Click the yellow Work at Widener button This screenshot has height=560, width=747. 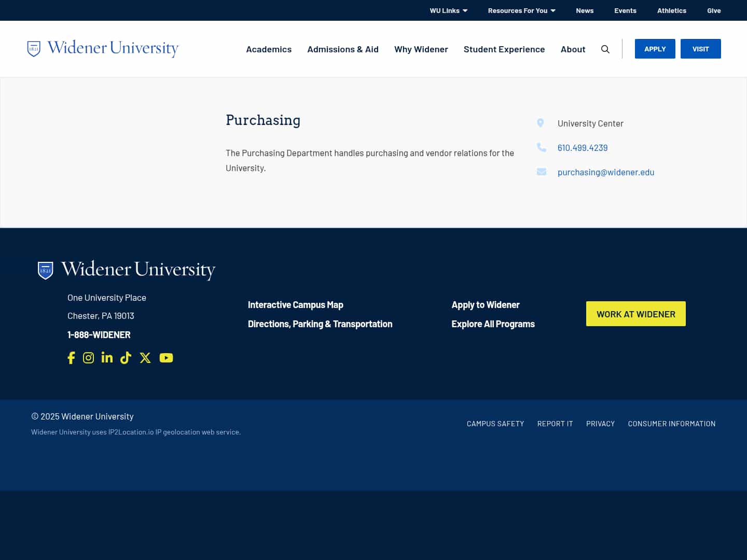coord(635,314)
